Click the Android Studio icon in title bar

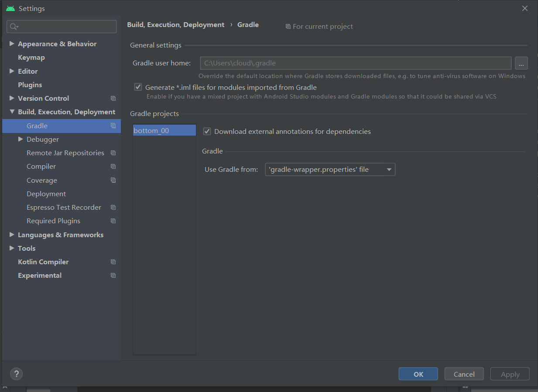tap(10, 8)
